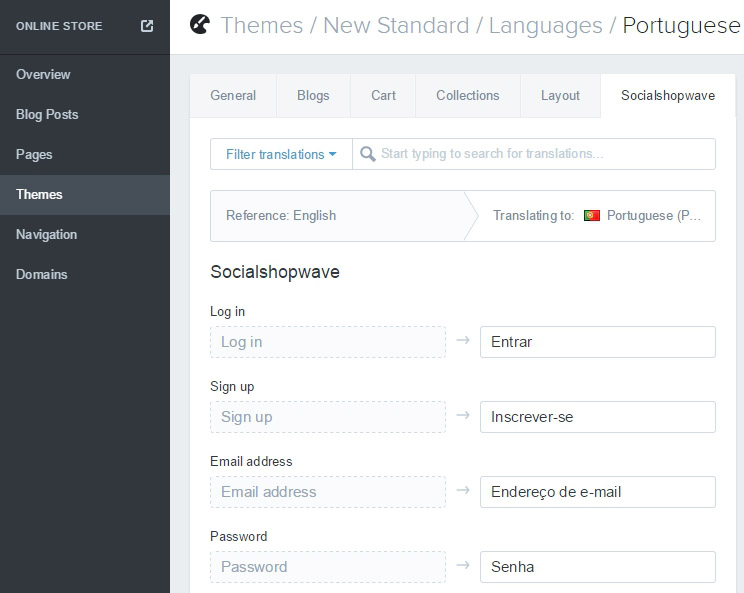The image size is (744, 593).
Task: Open Navigation in sidebar
Action: 85,234
